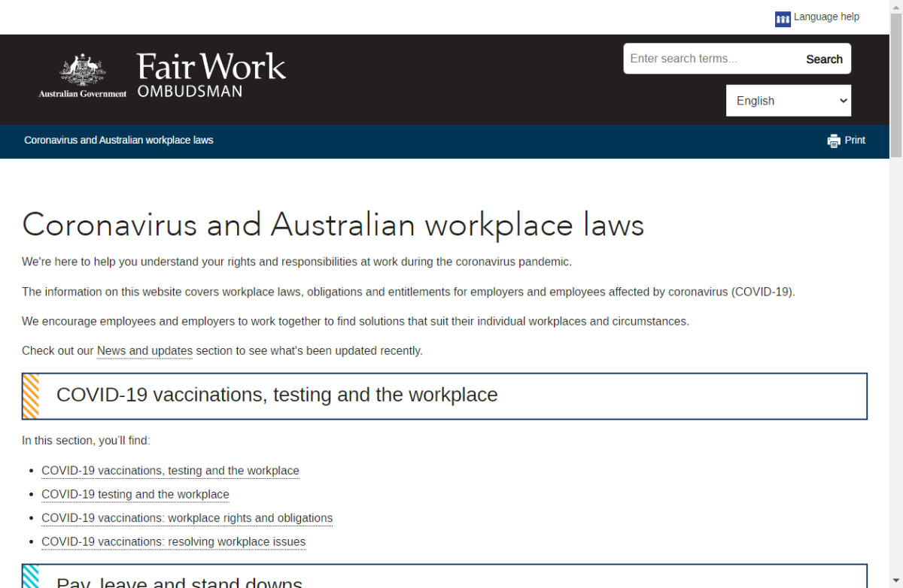Click the Australian Government coat of arms logo
Screen dimensions: 903x588
pyautogui.click(x=83, y=75)
